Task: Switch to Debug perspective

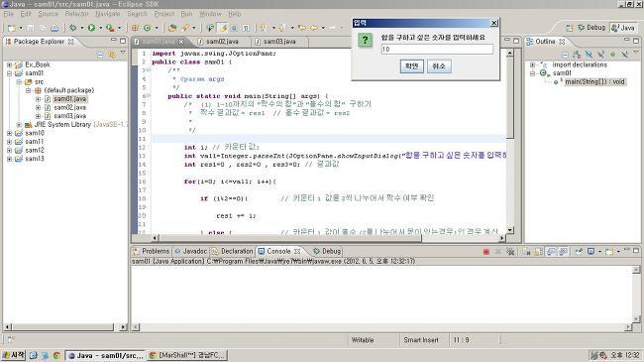Action: coord(591,28)
